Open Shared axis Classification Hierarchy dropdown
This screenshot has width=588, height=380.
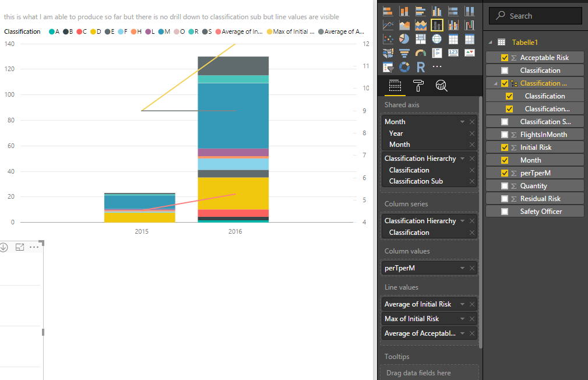point(462,159)
